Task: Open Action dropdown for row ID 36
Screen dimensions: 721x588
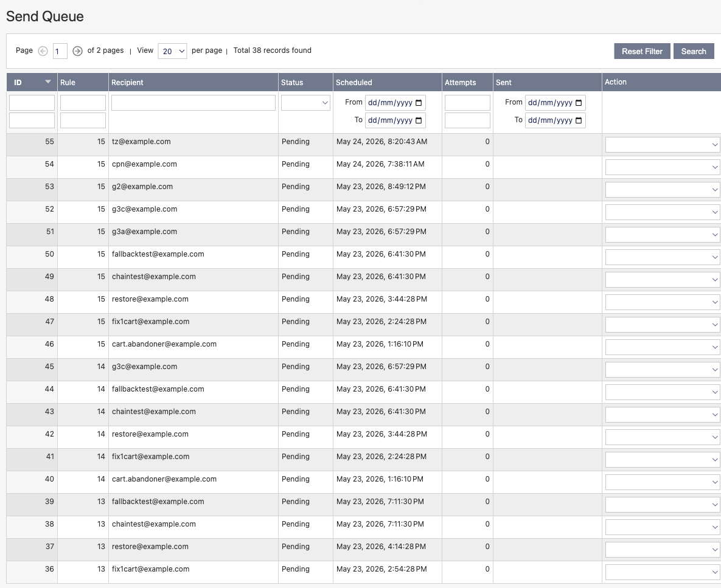Action: coord(663,572)
